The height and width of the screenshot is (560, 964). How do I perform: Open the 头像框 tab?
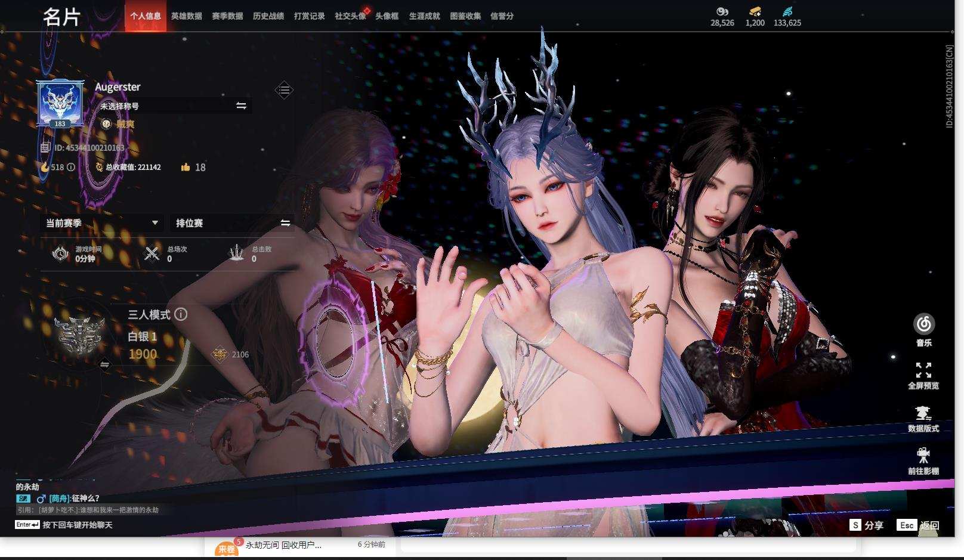pyautogui.click(x=387, y=16)
